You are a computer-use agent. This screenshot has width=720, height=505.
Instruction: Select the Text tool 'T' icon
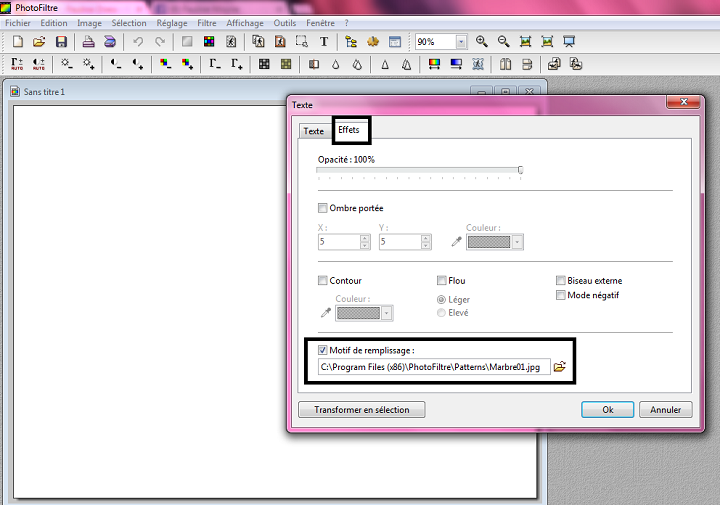coord(323,42)
